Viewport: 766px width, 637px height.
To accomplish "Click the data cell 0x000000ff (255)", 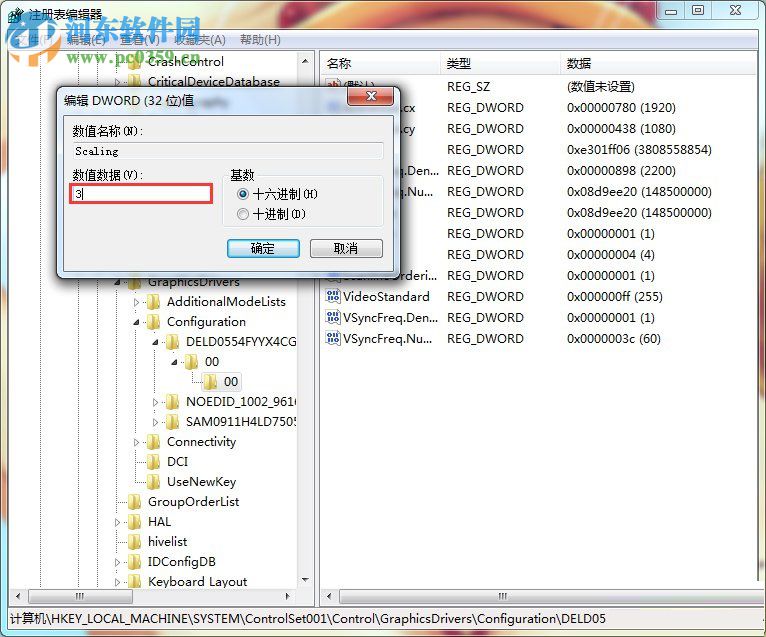I will (615, 297).
